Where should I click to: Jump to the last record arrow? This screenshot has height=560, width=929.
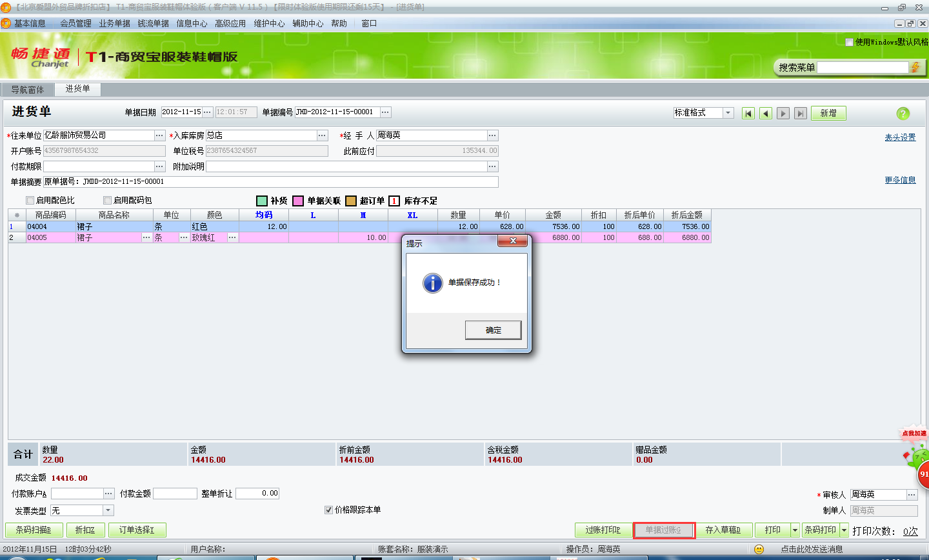coord(801,114)
